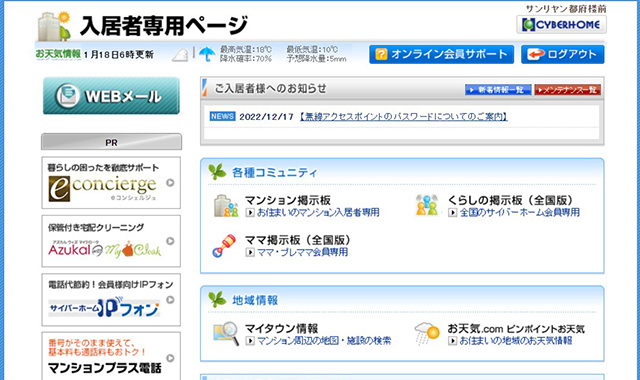Click the arrow on e-concierge banner

coord(171,183)
